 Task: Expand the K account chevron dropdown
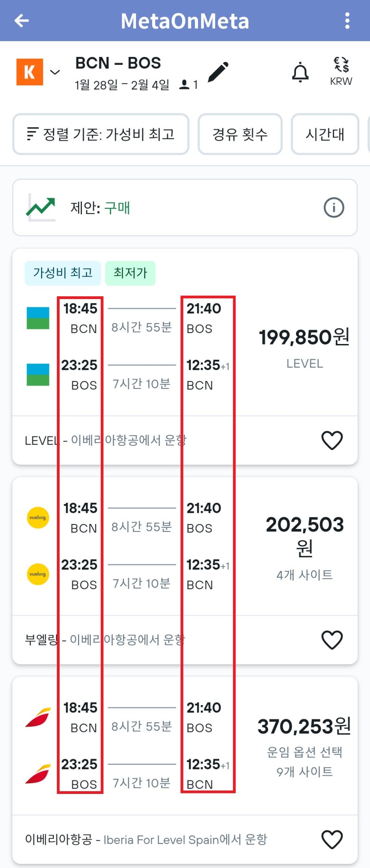tap(55, 72)
